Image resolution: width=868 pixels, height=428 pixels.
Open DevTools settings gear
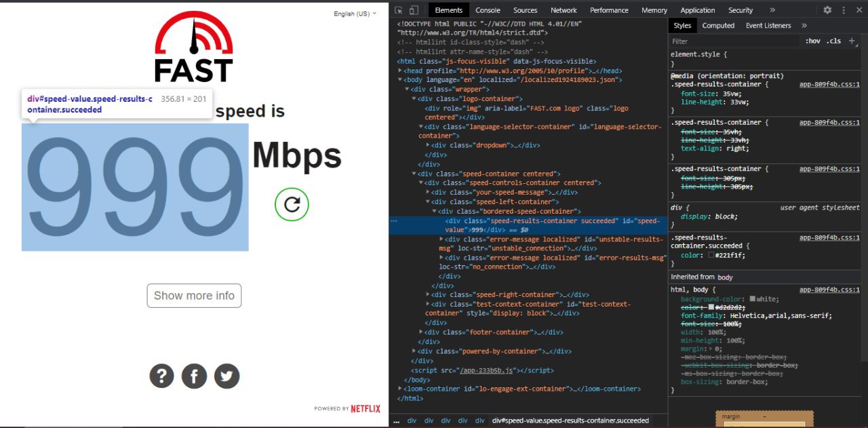(827, 10)
